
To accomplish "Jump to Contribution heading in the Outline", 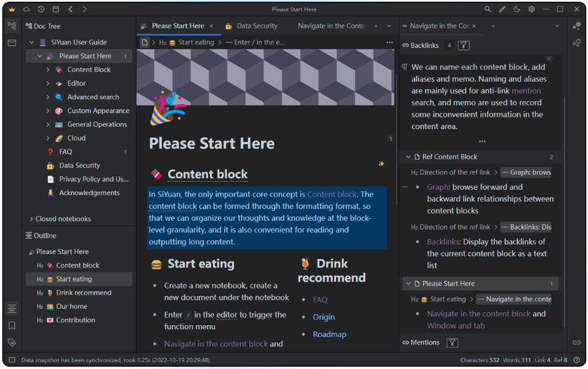I will click(75, 320).
